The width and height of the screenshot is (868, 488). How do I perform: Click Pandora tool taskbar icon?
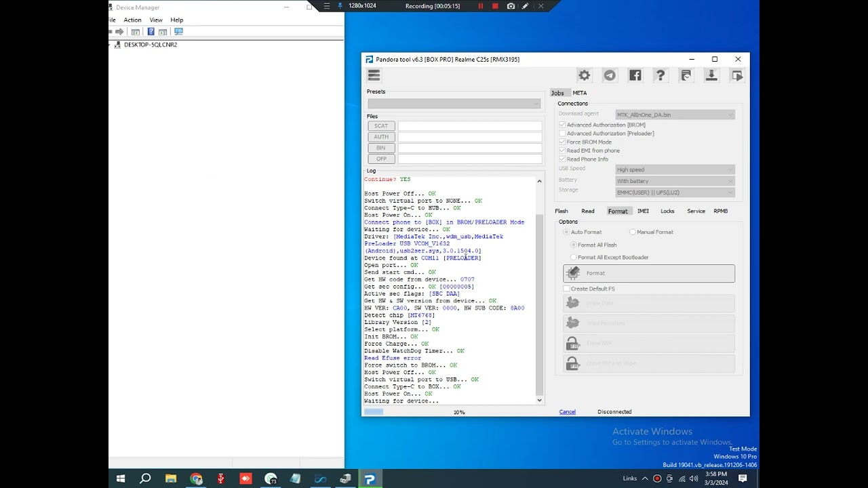[370, 479]
